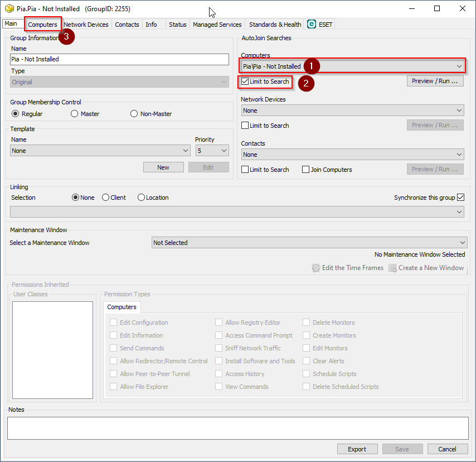
Task: Click the Computers permission types tab
Action: tap(122, 307)
